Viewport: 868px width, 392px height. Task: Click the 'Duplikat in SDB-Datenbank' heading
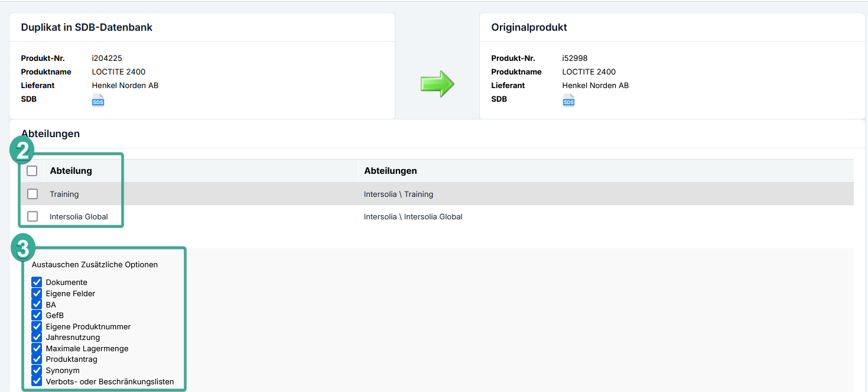click(87, 27)
